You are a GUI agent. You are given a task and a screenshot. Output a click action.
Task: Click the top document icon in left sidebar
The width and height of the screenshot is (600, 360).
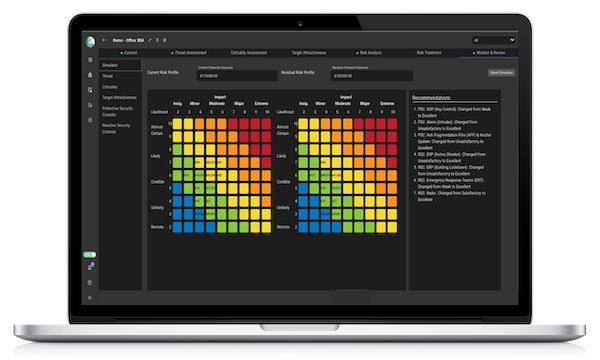pyautogui.click(x=90, y=60)
